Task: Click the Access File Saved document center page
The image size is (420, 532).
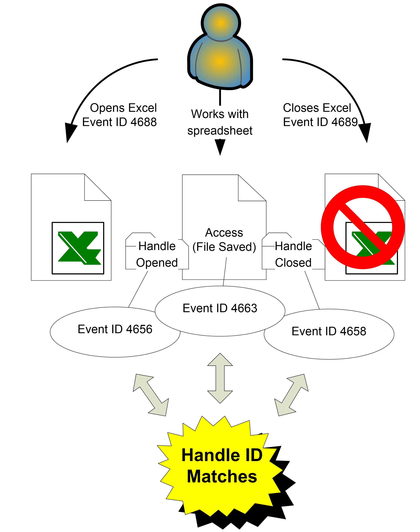Action: tap(210, 229)
